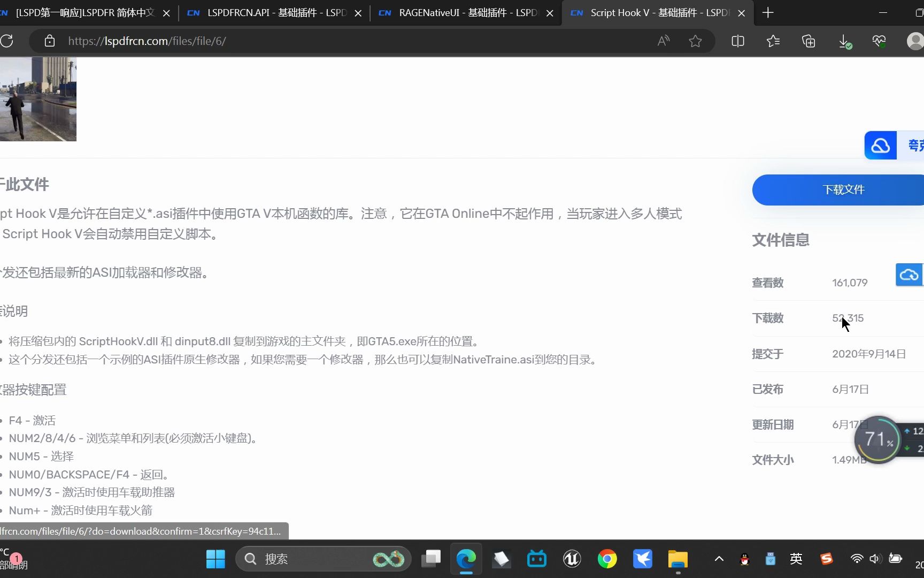The width and height of the screenshot is (924, 578).
Task: Open Edge Collections icon
Action: (x=808, y=41)
